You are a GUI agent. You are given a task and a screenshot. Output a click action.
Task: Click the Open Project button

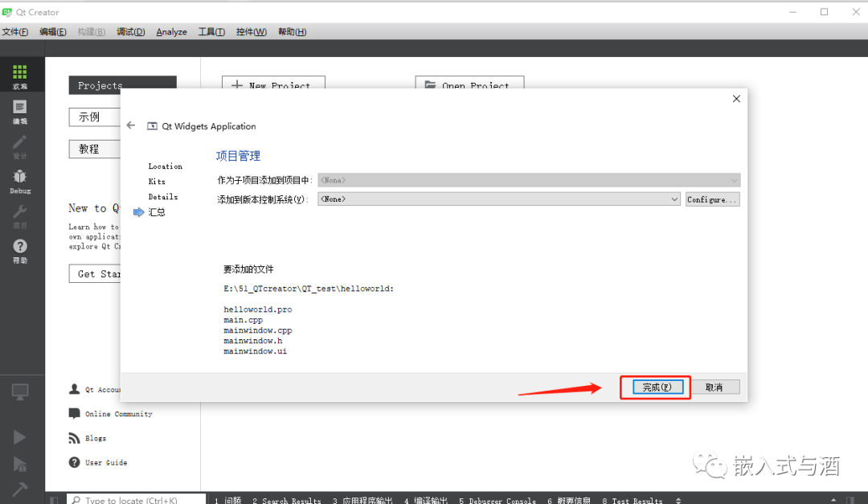pyautogui.click(x=469, y=83)
